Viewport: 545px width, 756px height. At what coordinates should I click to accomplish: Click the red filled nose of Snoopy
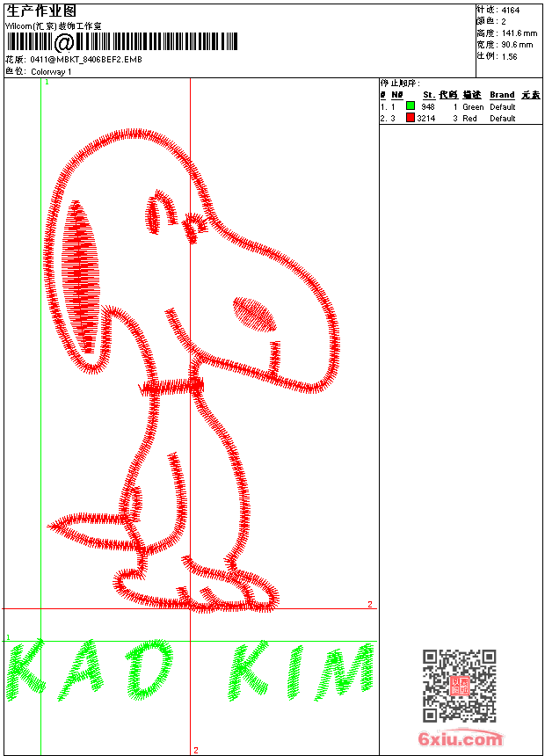click(255, 315)
